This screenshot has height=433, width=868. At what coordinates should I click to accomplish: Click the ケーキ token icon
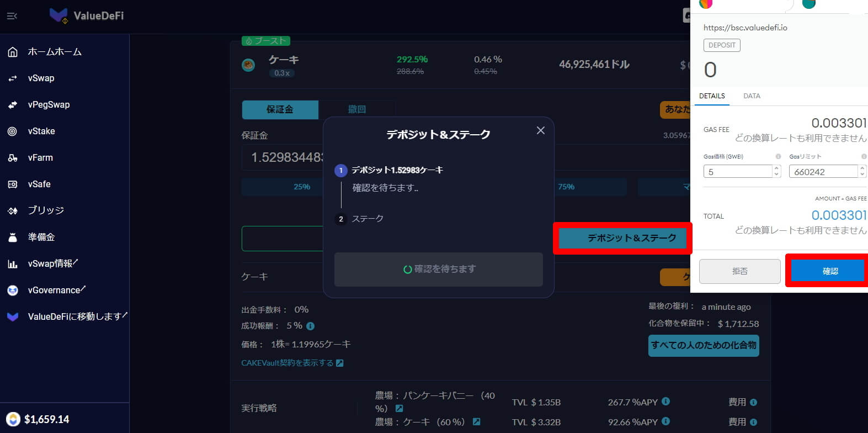[x=248, y=65]
